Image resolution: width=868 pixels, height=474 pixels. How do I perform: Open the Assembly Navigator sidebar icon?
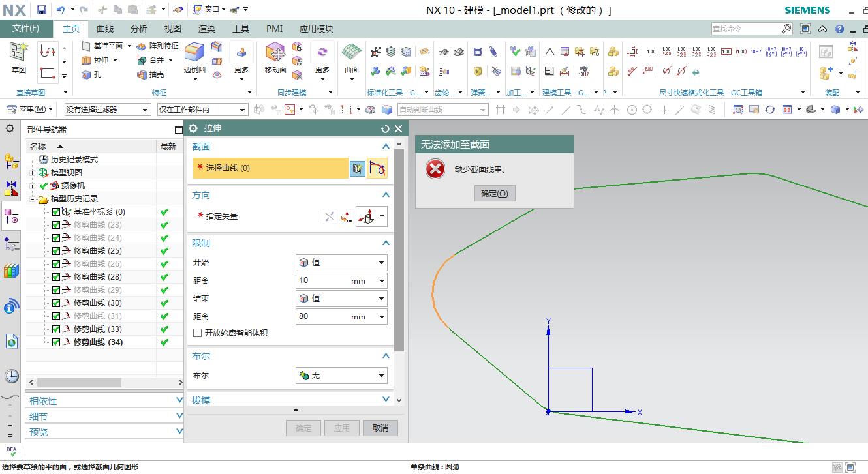(x=11, y=160)
